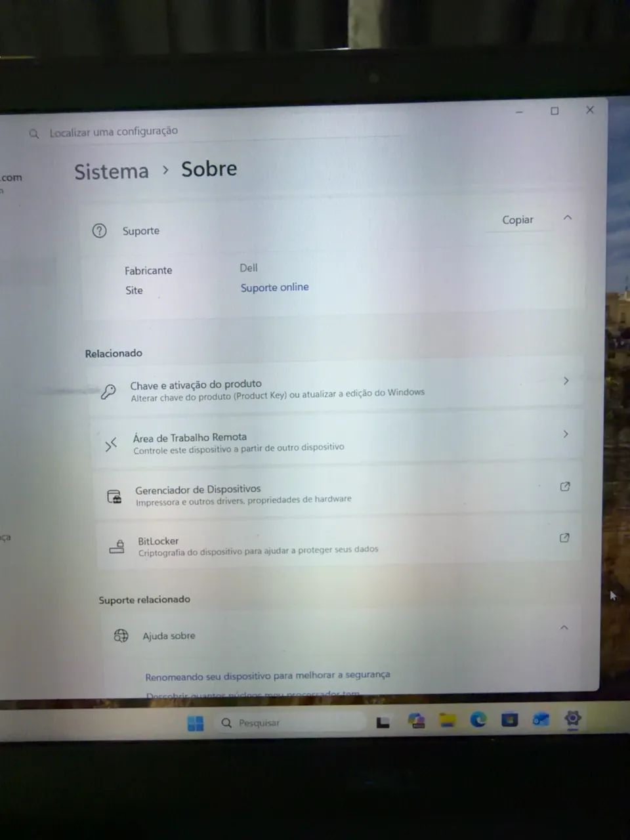Open Chave e ativação do produto
630x840 pixels.
pyautogui.click(x=336, y=387)
